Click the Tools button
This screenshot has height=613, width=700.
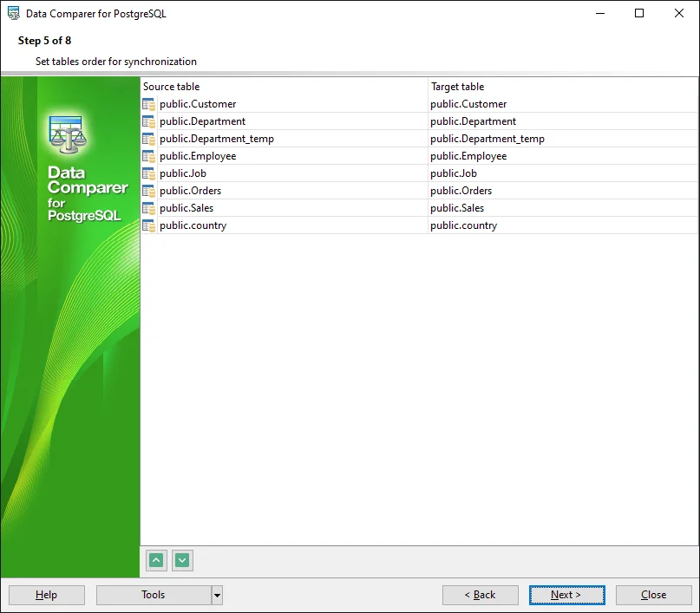pos(154,595)
